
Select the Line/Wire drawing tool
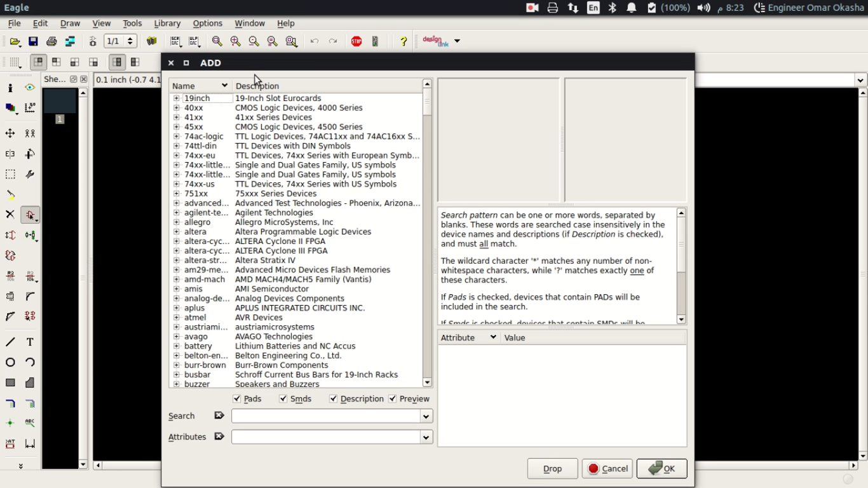(10, 342)
